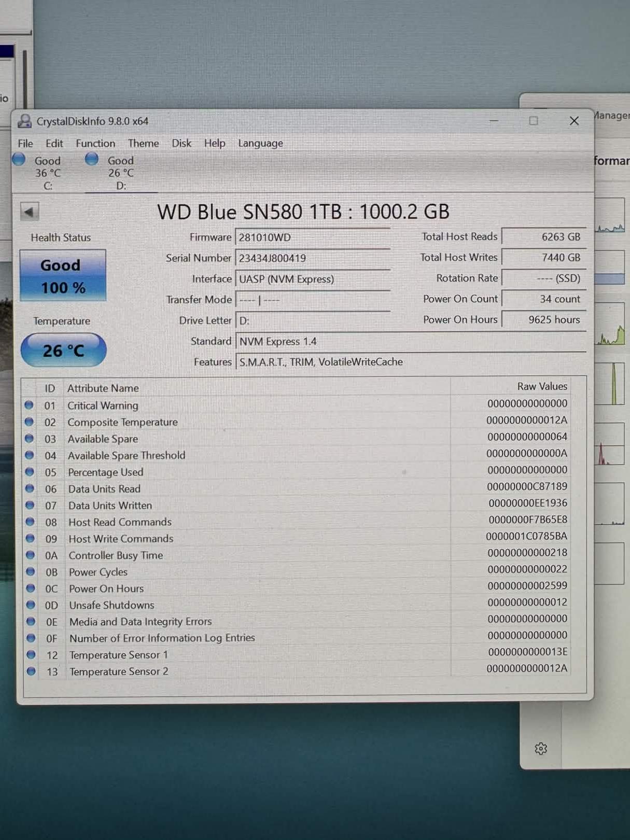
Task: Click the Firmware field 281010WD
Action: 313,237
